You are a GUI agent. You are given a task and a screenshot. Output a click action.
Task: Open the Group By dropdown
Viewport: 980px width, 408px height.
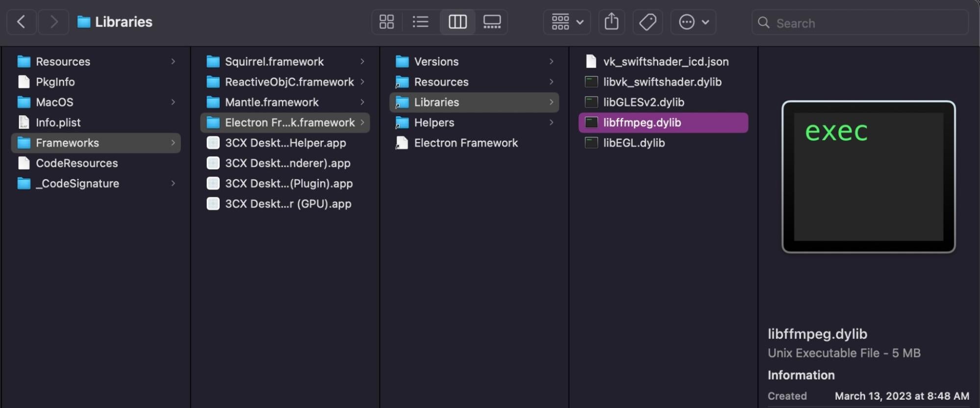click(567, 22)
